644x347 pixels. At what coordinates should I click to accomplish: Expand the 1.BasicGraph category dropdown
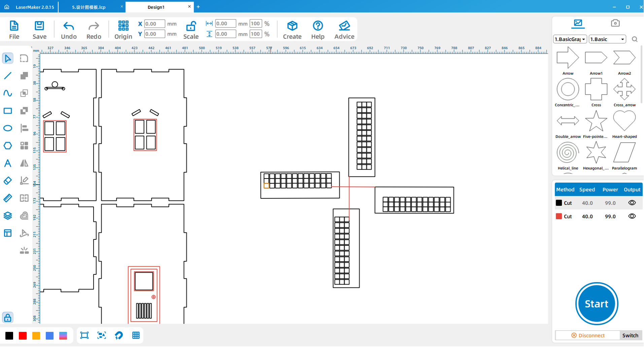570,39
